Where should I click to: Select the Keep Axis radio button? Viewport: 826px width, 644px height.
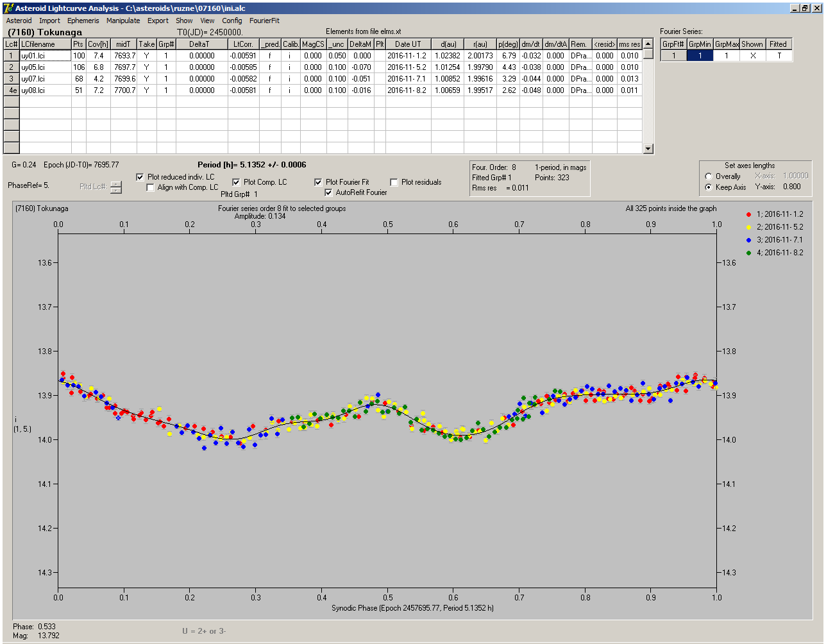(x=709, y=187)
